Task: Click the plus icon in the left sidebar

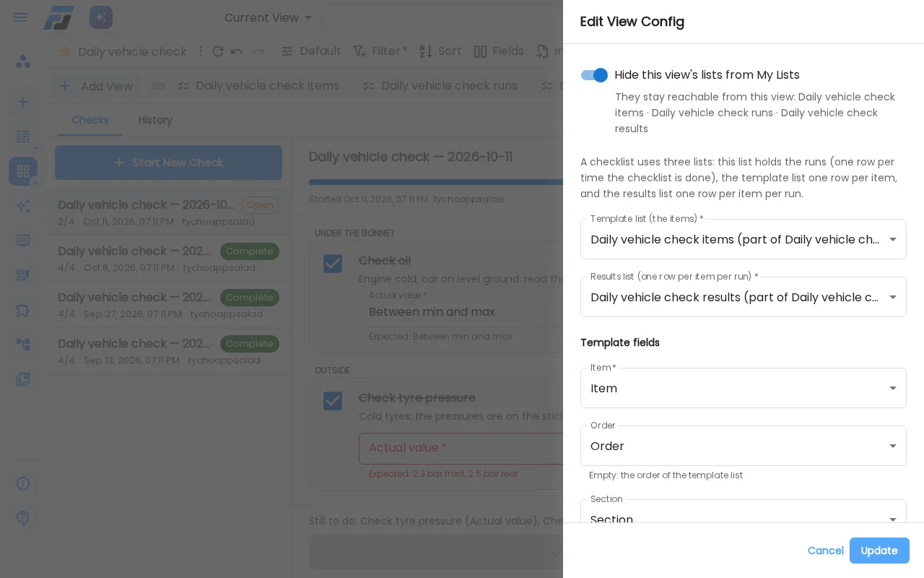Action: point(23,102)
